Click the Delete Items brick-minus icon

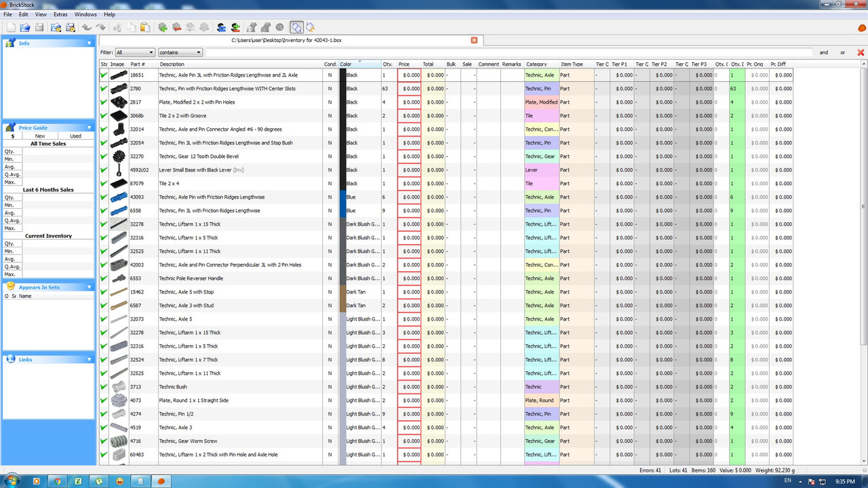[176, 28]
